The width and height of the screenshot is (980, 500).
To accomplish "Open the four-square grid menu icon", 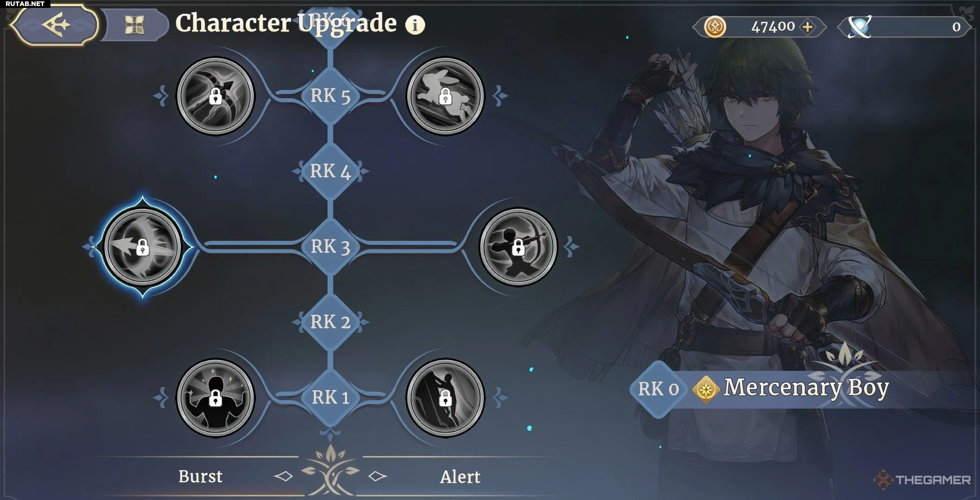I will 134,25.
